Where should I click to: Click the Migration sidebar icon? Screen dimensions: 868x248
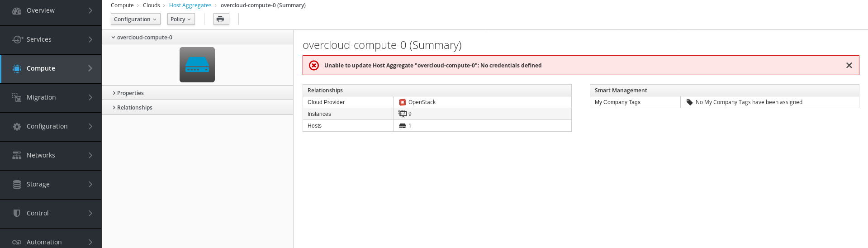tap(17, 97)
